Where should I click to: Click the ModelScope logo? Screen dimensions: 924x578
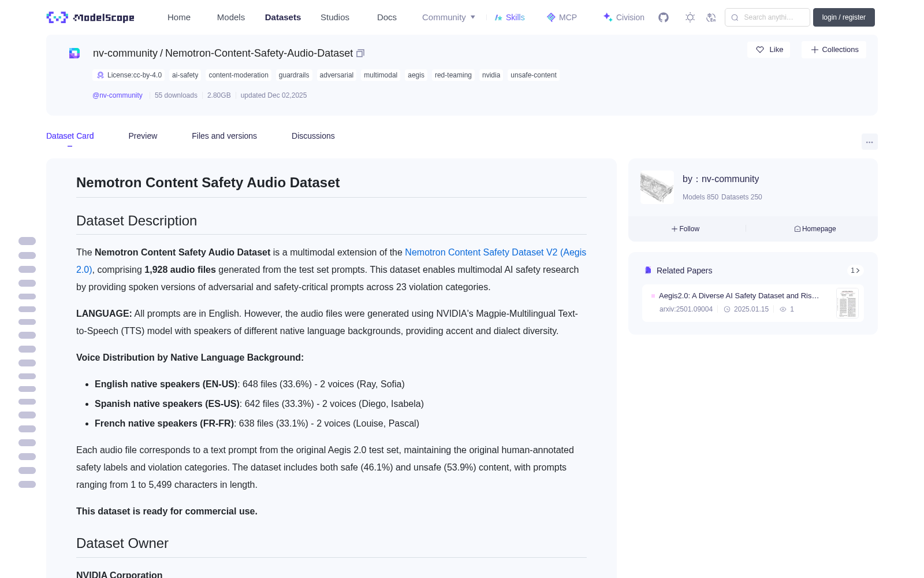tap(90, 17)
